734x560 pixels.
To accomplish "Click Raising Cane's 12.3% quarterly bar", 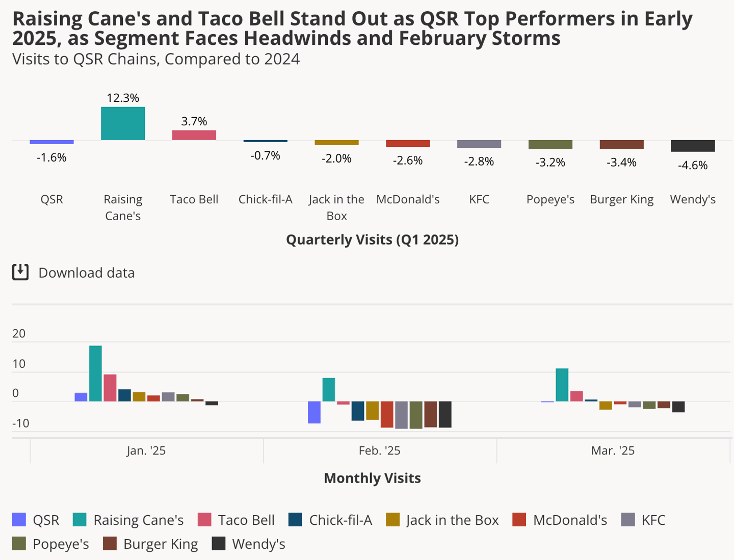I will [123, 123].
